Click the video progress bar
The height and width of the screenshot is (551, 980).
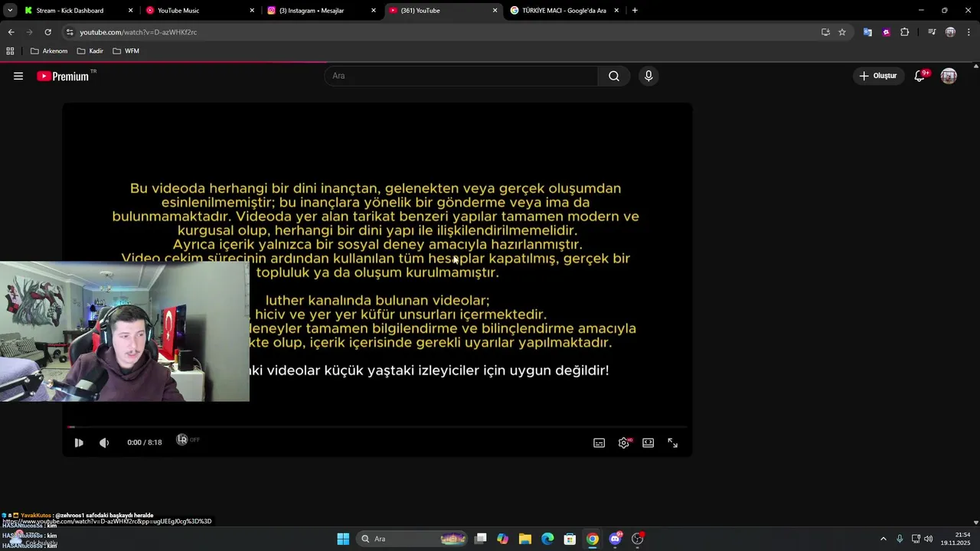377,427
